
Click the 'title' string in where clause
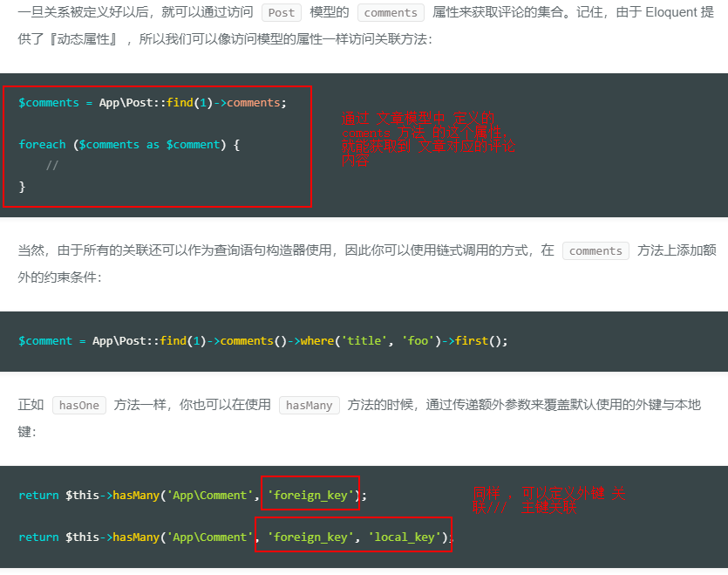click(x=365, y=341)
